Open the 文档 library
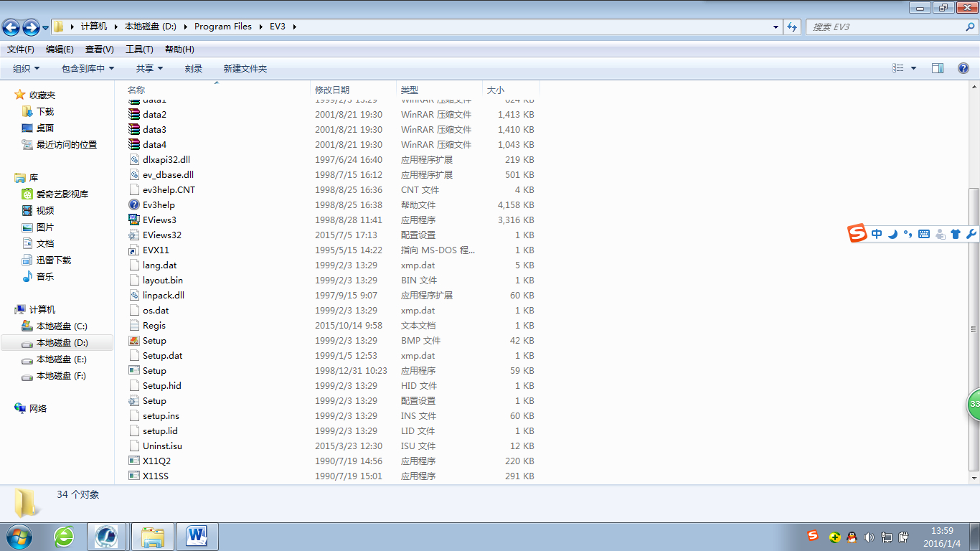 (45, 244)
